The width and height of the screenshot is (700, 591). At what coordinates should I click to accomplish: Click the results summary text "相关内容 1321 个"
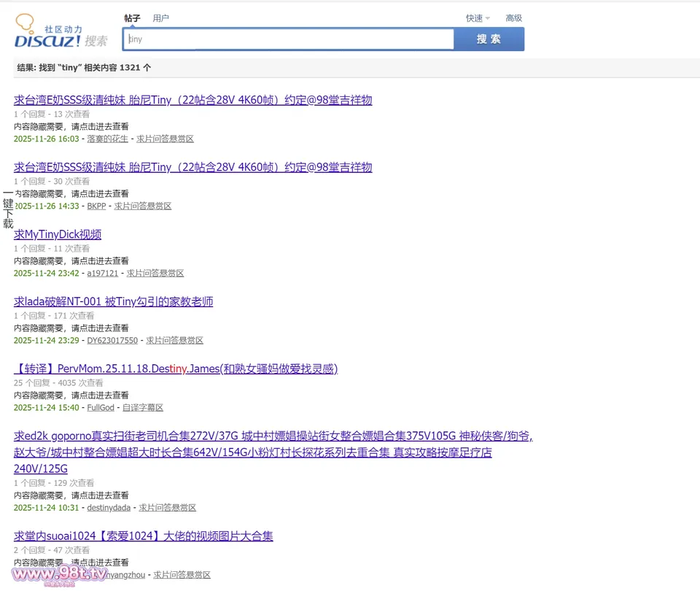[117, 67]
